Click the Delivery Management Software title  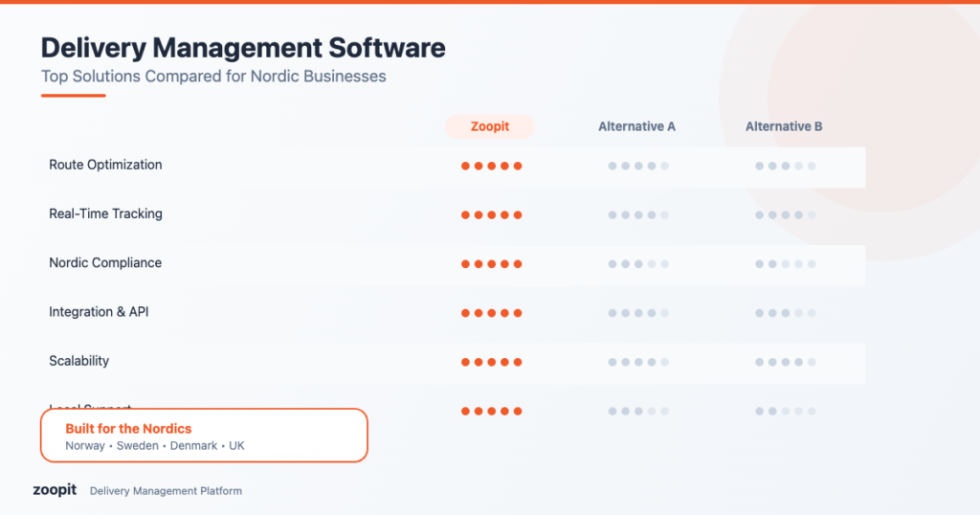243,48
